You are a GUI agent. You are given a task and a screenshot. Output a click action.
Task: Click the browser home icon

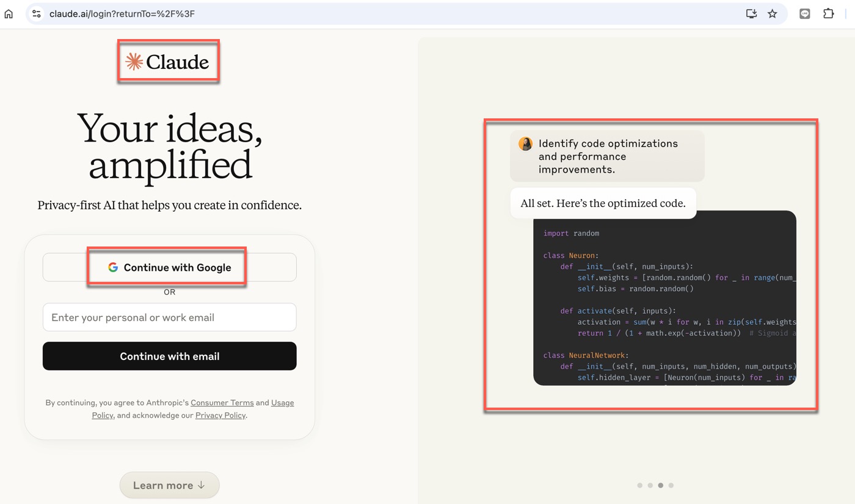[x=9, y=13]
